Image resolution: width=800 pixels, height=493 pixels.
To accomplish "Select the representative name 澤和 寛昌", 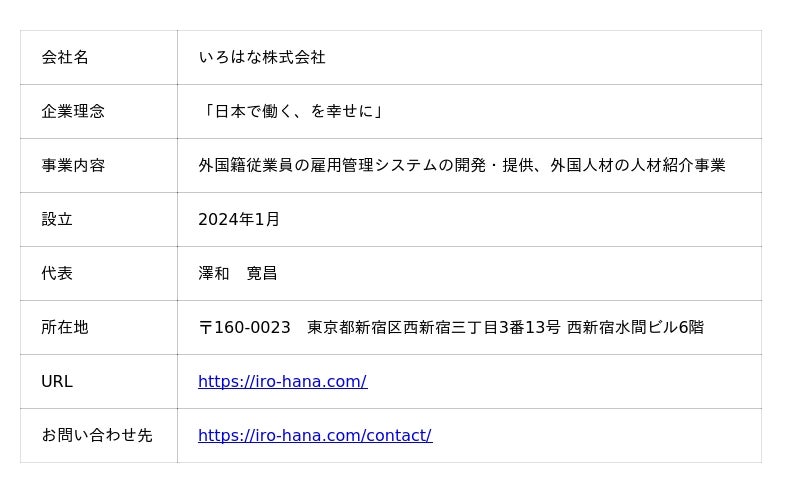I will pos(238,274).
